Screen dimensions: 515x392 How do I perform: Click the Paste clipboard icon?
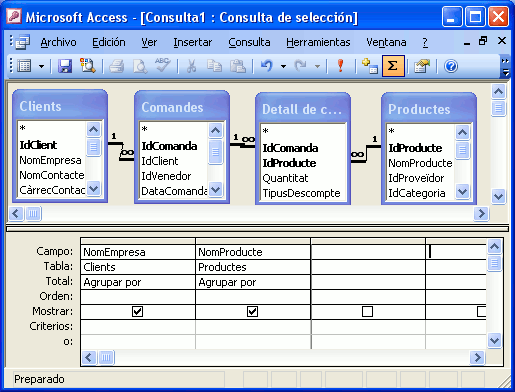click(x=238, y=66)
